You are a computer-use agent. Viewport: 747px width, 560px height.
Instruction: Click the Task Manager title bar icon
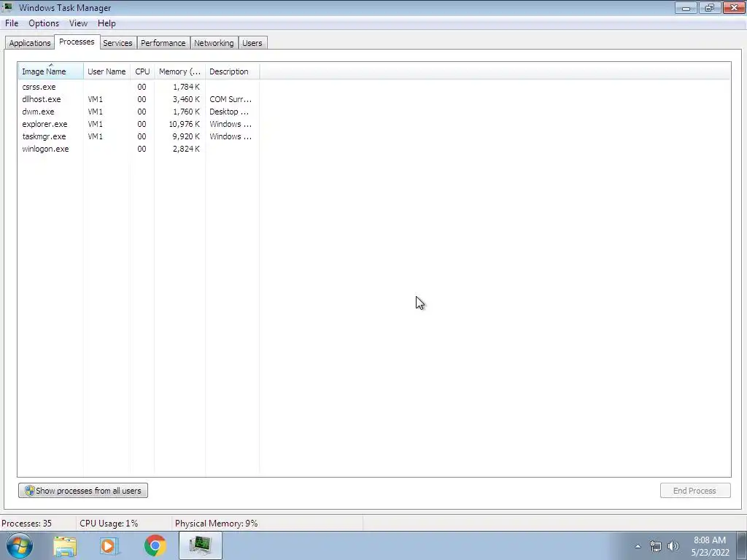pyautogui.click(x=7, y=7)
